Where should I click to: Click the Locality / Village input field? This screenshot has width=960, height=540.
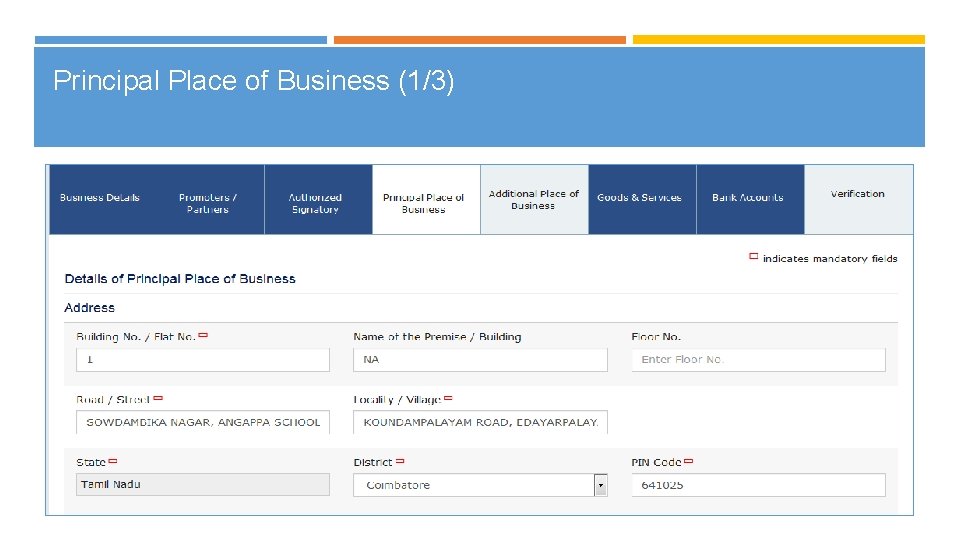[x=480, y=422]
